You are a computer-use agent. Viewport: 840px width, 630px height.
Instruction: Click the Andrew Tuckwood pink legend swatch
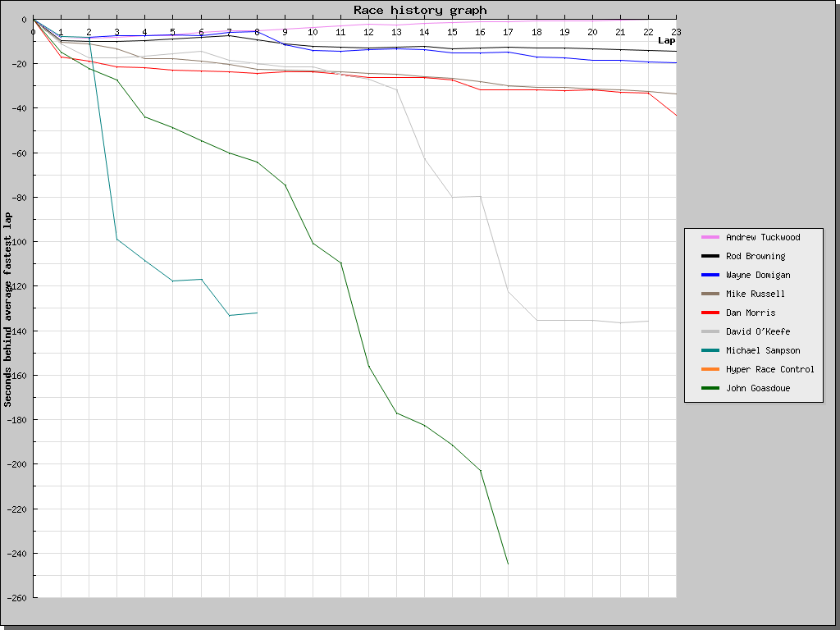(x=710, y=237)
